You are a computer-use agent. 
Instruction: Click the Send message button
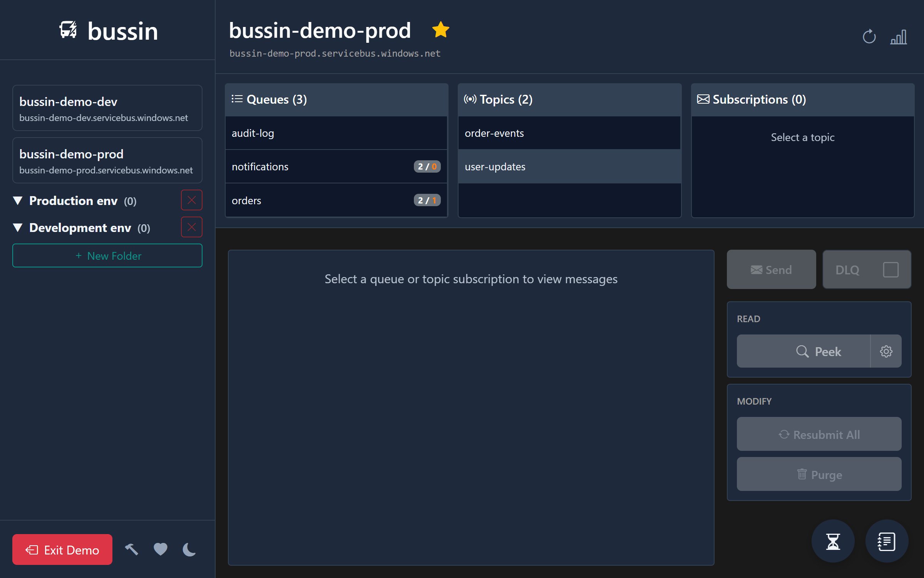pos(771,269)
